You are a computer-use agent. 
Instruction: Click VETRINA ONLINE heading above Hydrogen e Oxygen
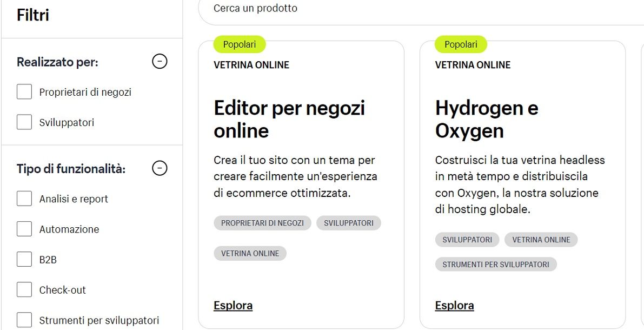[473, 65]
